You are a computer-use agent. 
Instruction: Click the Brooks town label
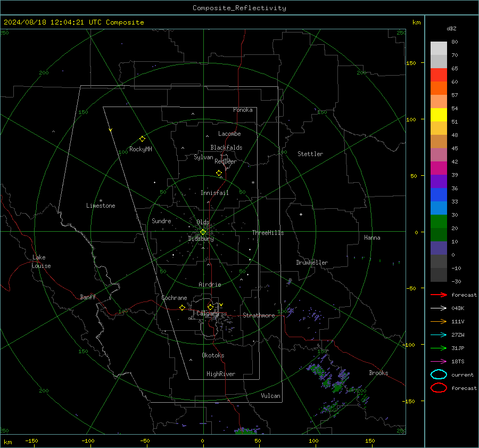(x=378, y=373)
